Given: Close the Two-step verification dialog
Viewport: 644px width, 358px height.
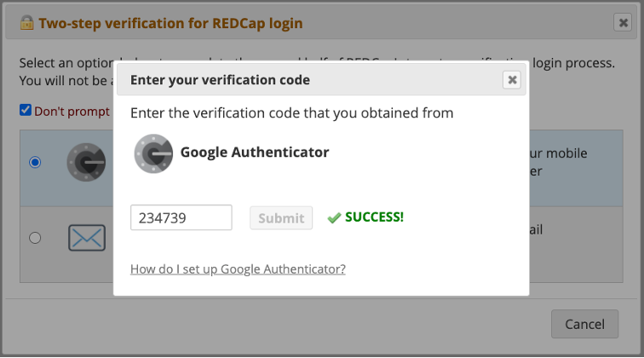Looking at the screenshot, I should 623,23.
